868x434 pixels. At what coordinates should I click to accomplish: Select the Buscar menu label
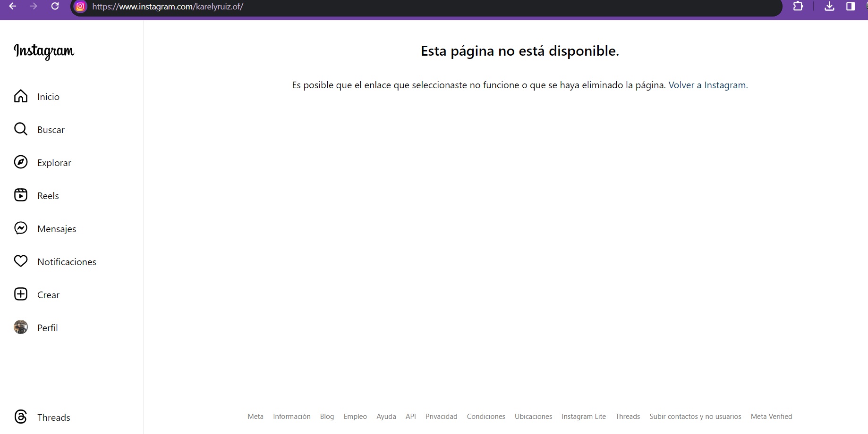coord(51,130)
